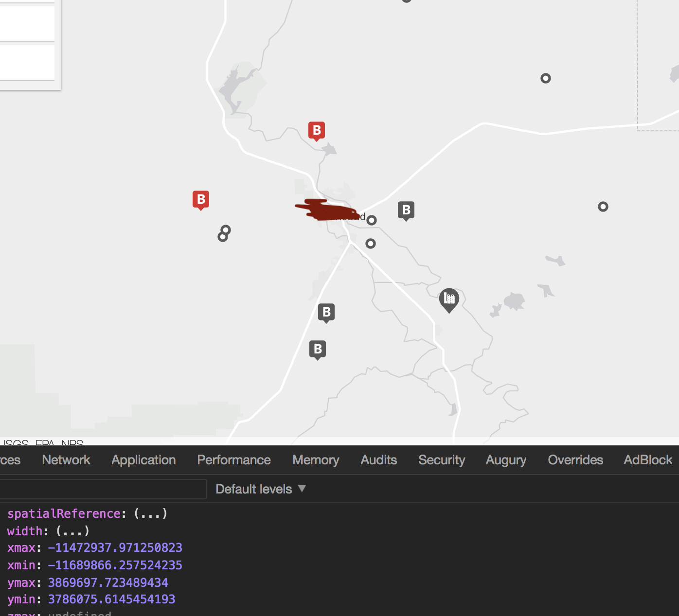Image resolution: width=679 pixels, height=616 pixels.
Task: Click the xmax value -11472937.971250823
Action: [x=115, y=548]
